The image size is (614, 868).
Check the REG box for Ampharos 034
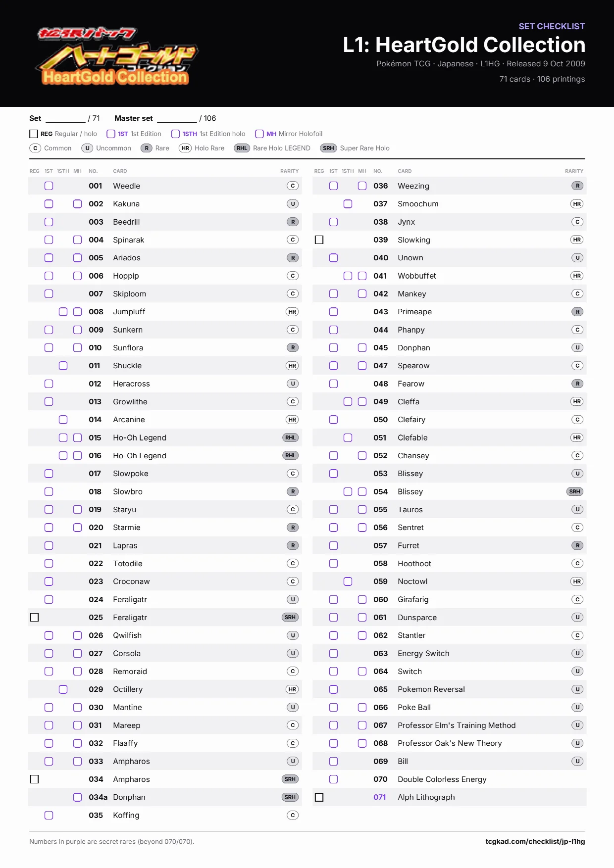(35, 779)
